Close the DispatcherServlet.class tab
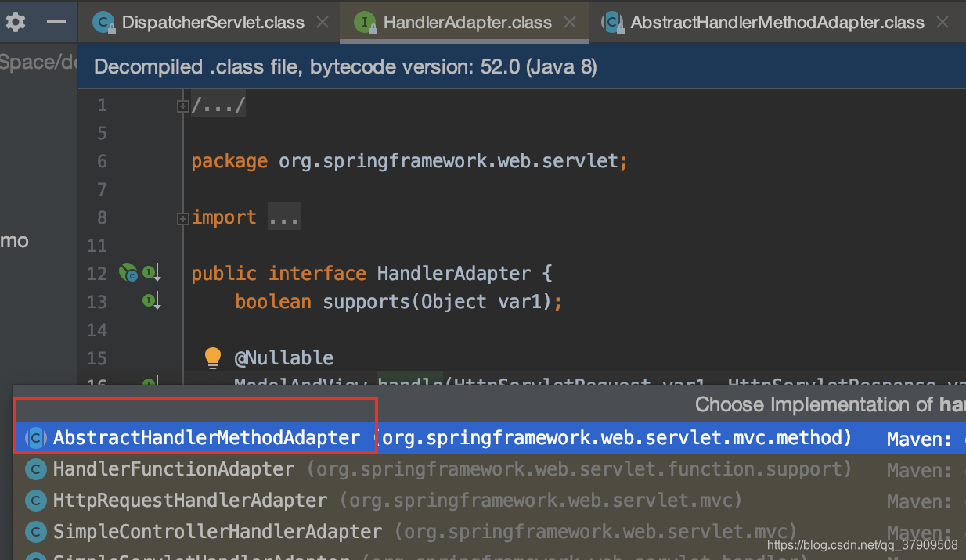The width and height of the screenshot is (966, 560). pyautogui.click(x=322, y=23)
